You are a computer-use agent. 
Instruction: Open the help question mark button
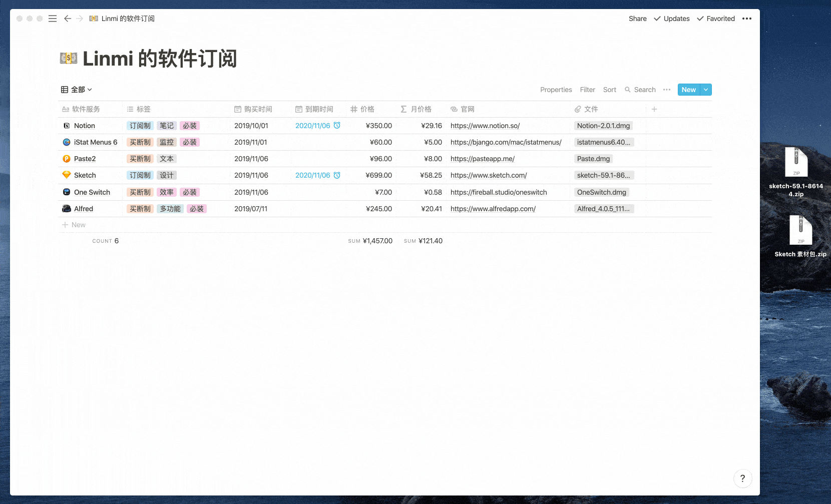tap(742, 478)
